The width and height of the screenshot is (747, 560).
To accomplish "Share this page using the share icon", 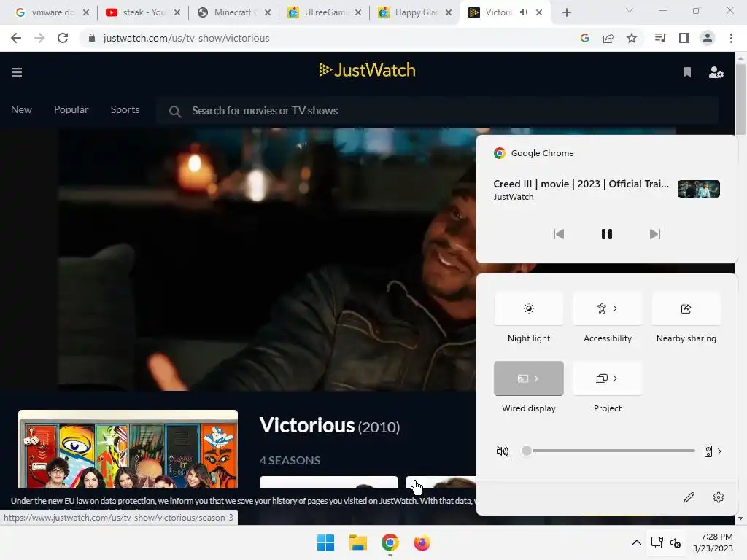I will tap(608, 38).
